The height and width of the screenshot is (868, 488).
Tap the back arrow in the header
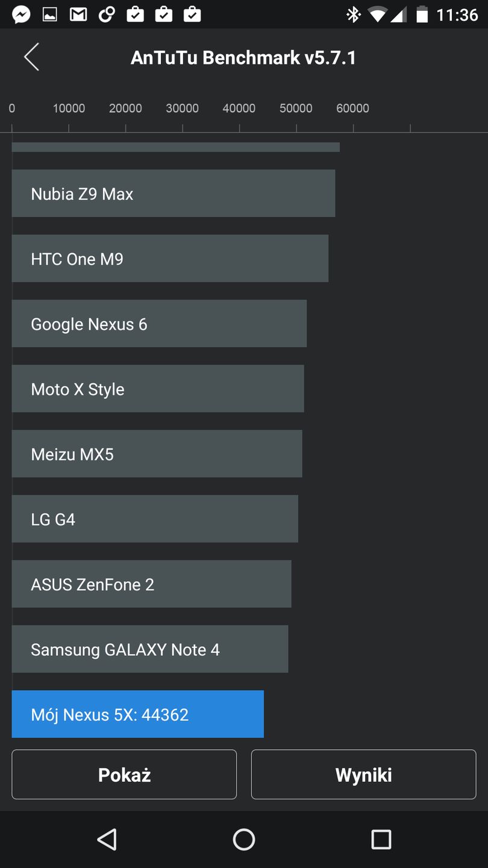[31, 57]
